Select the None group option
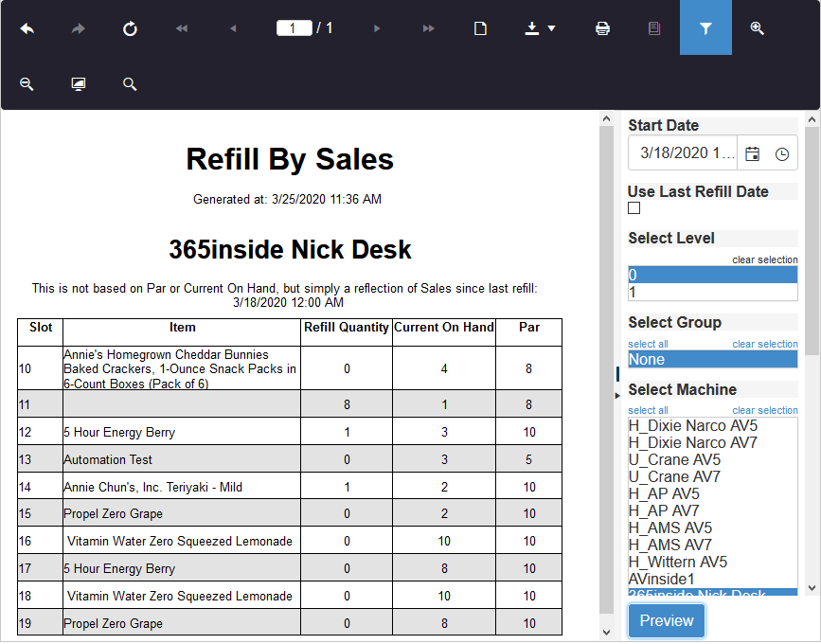This screenshot has height=644, width=821. point(713,359)
